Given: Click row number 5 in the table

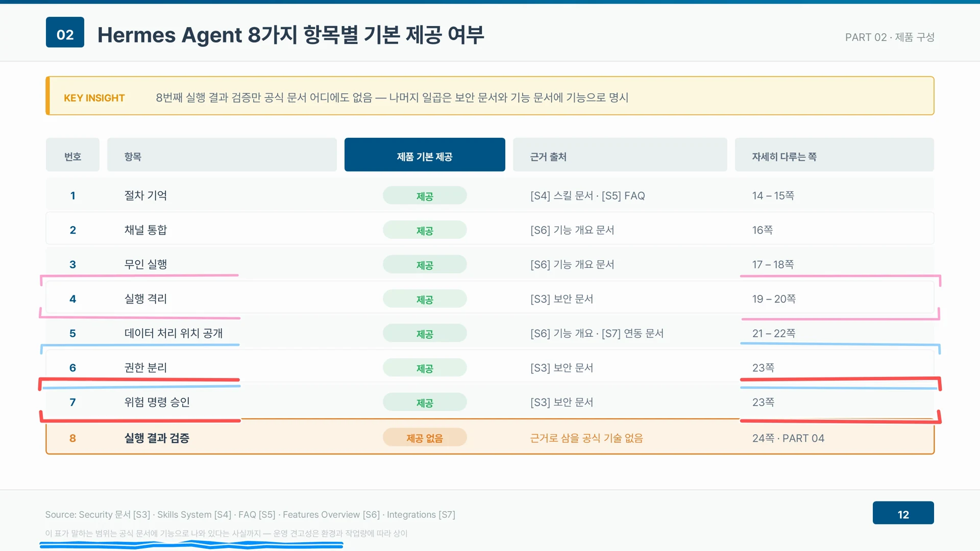Looking at the screenshot, I should tap(72, 334).
